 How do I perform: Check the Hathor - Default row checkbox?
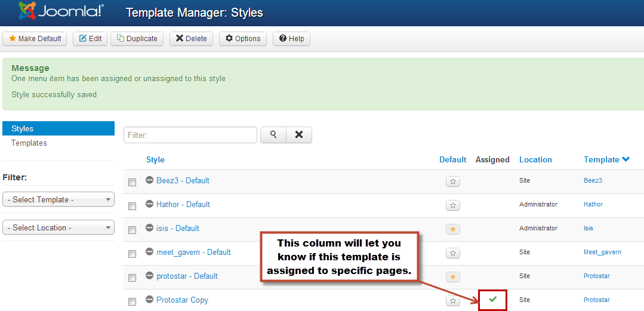coord(133,206)
